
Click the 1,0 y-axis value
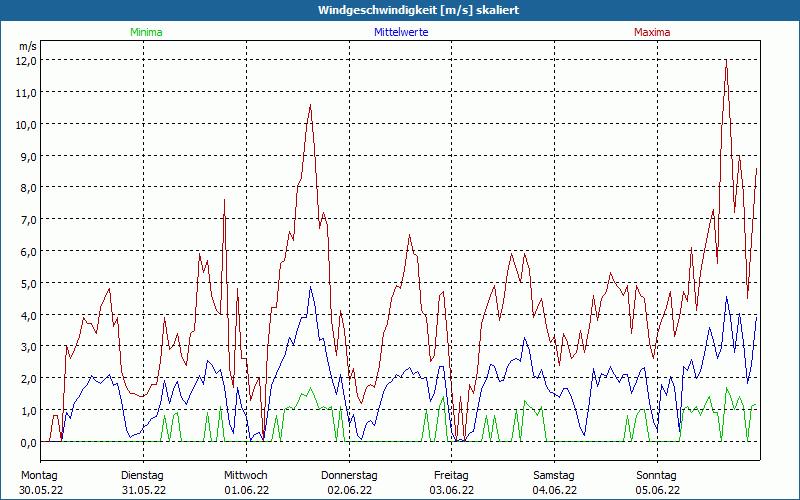point(29,411)
